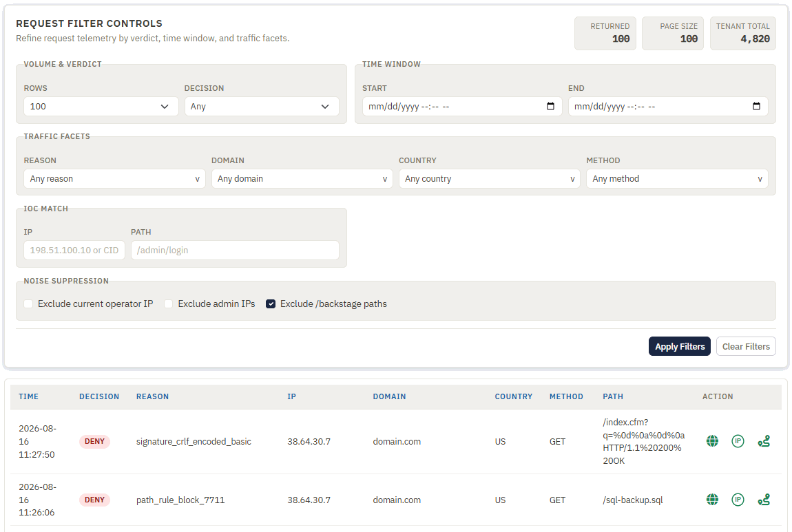Viewport: 792px width, 532px height.
Task: Sort by the Method column header
Action: point(566,396)
